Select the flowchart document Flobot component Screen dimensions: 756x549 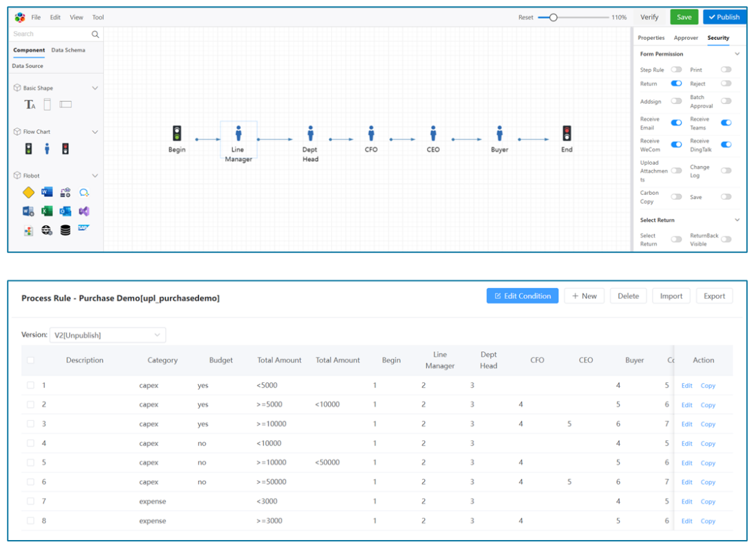28,231
